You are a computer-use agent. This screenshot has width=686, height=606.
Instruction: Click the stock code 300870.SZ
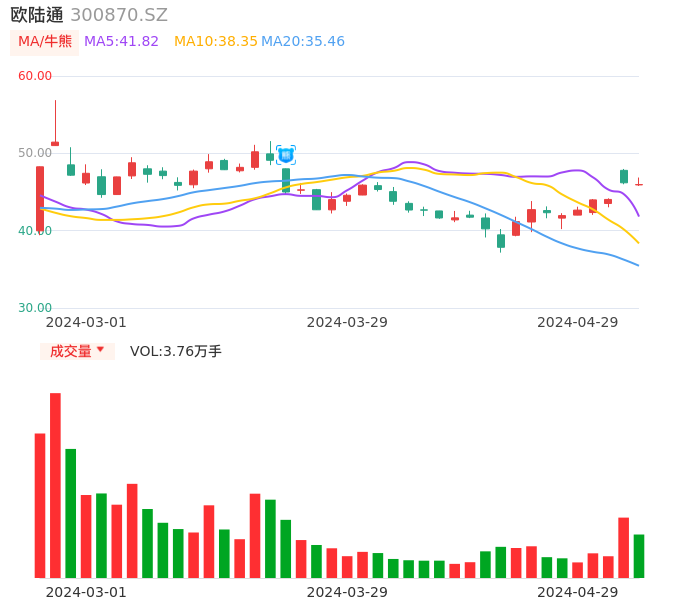119,15
